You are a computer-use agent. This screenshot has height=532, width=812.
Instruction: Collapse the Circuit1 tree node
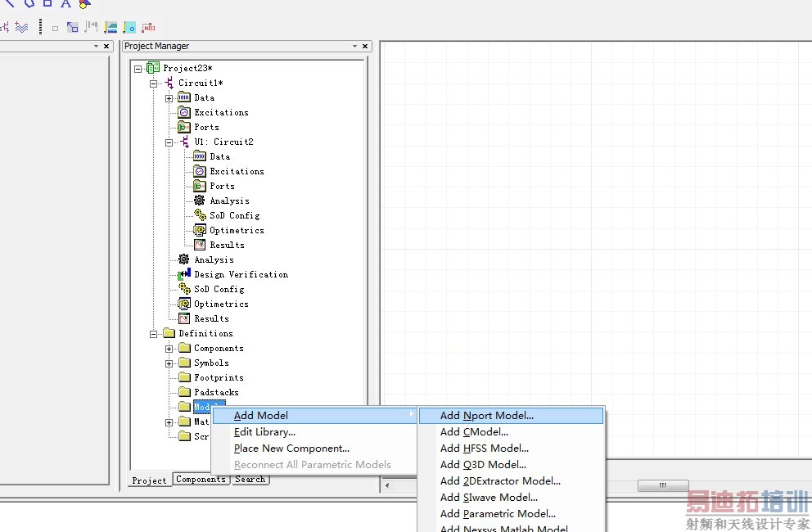coord(153,83)
